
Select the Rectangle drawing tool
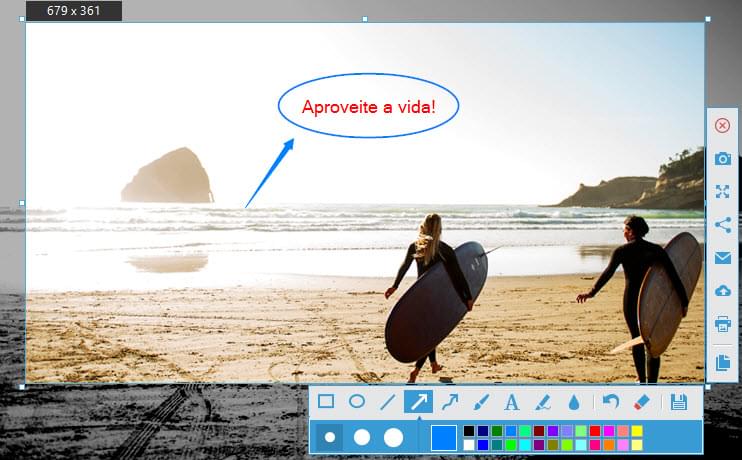(326, 402)
